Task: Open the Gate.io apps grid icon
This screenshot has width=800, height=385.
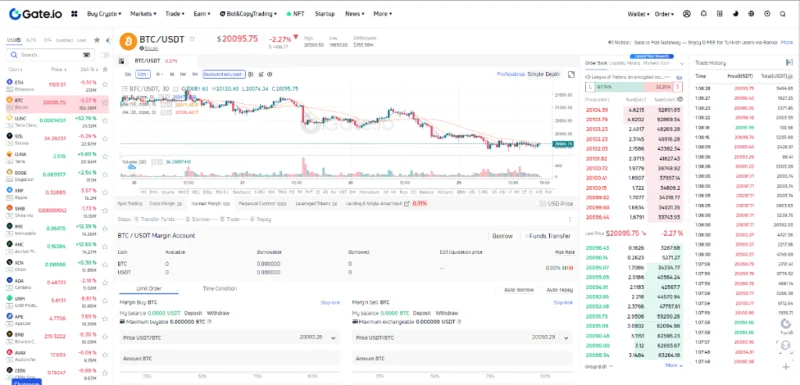Action: coord(74,14)
